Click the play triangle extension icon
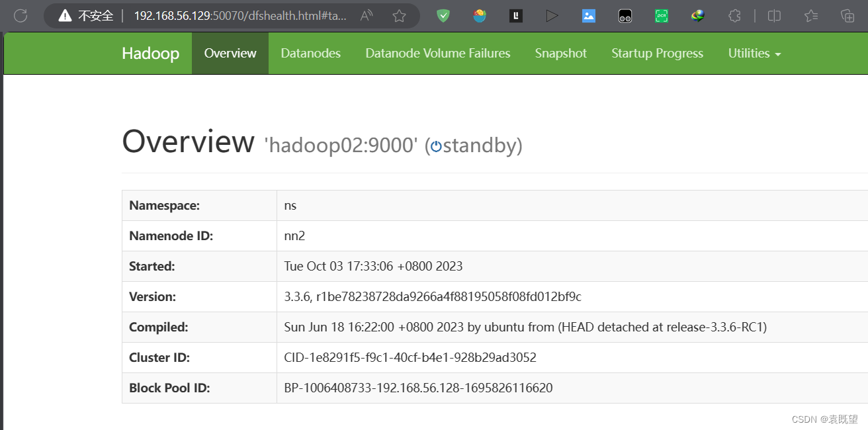This screenshot has height=430, width=868. click(x=552, y=16)
